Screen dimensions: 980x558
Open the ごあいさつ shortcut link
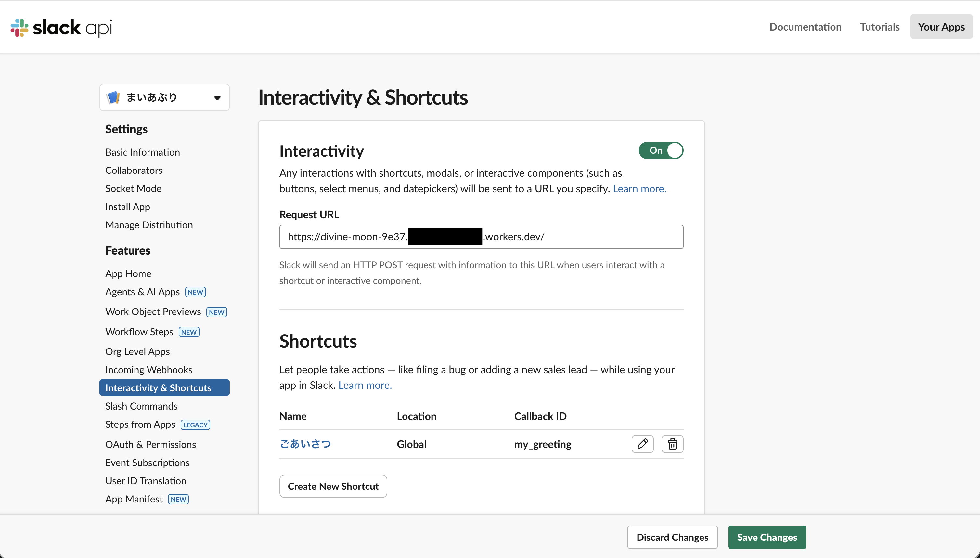305,444
